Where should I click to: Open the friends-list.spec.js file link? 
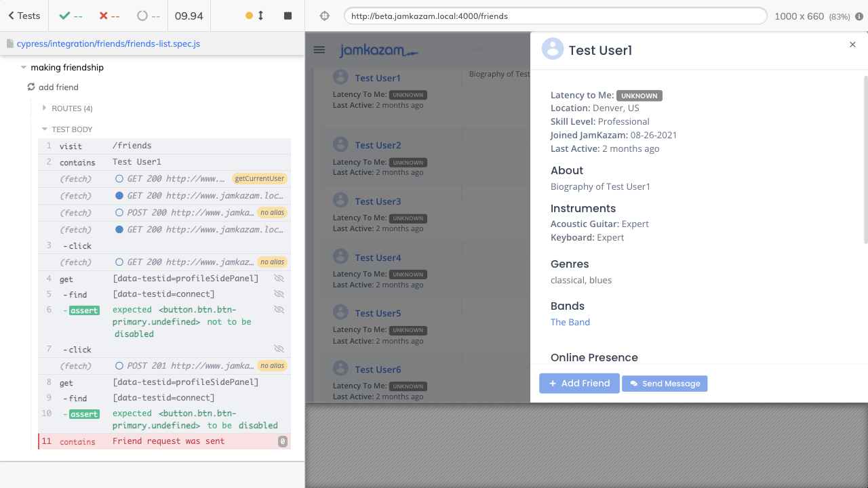click(108, 43)
